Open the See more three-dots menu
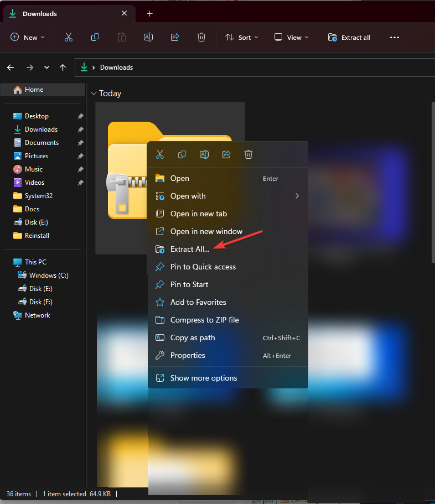 click(395, 37)
